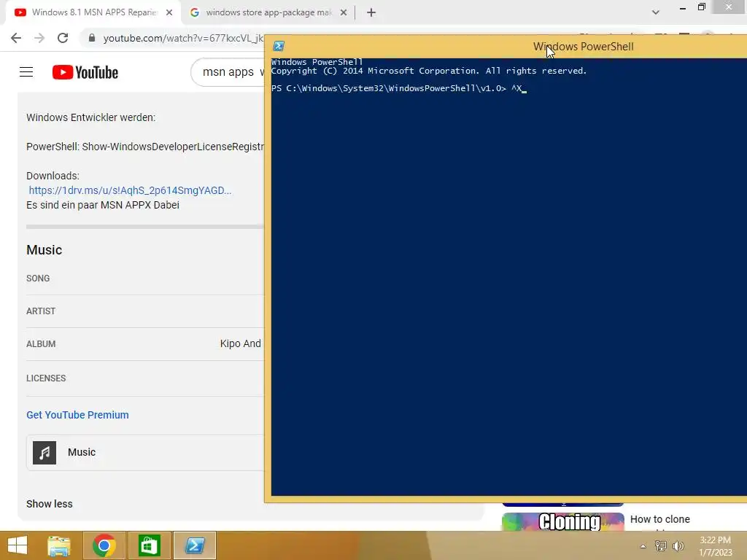Open the How to clone video title

coord(659,519)
